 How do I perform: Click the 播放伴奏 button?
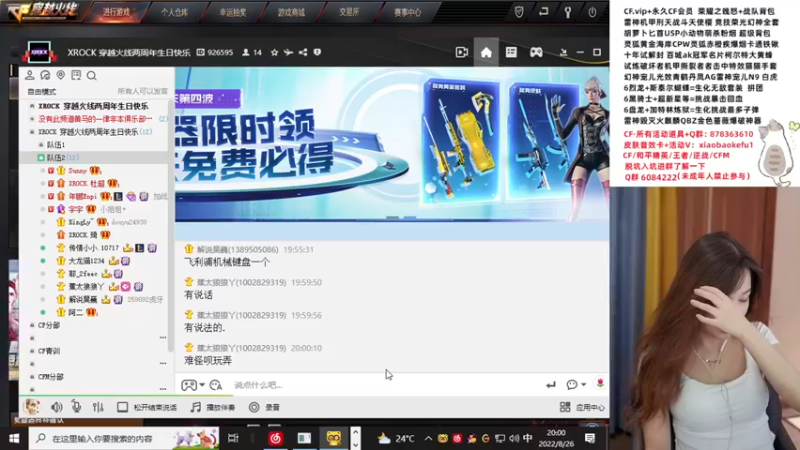click(213, 407)
